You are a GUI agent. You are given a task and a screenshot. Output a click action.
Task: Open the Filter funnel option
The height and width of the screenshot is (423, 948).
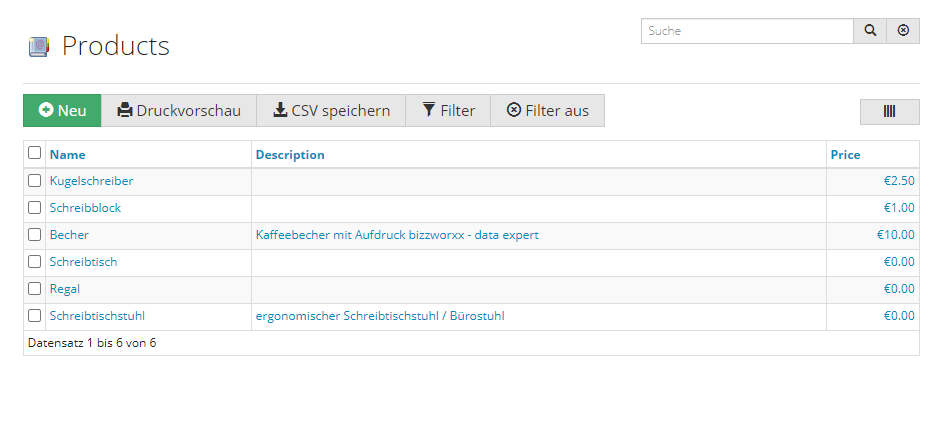click(x=448, y=111)
